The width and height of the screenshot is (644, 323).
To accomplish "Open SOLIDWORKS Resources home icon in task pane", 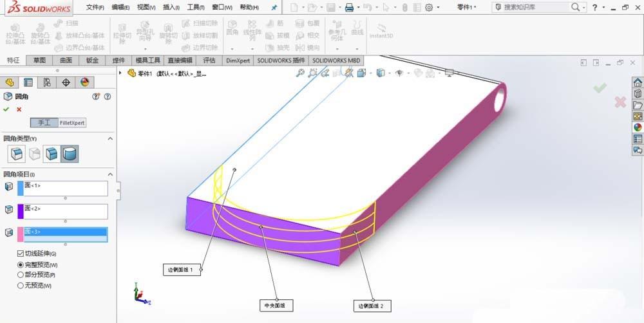I will [x=638, y=82].
